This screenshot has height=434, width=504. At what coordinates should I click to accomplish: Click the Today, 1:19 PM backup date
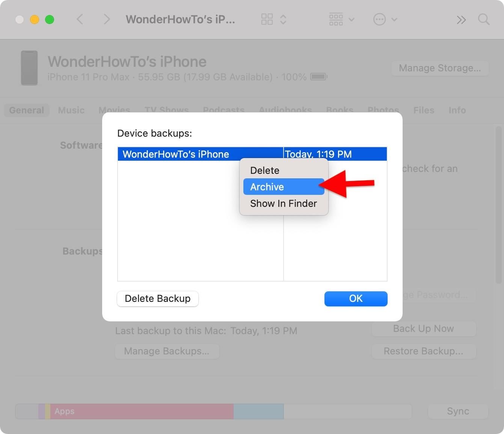[318, 154]
